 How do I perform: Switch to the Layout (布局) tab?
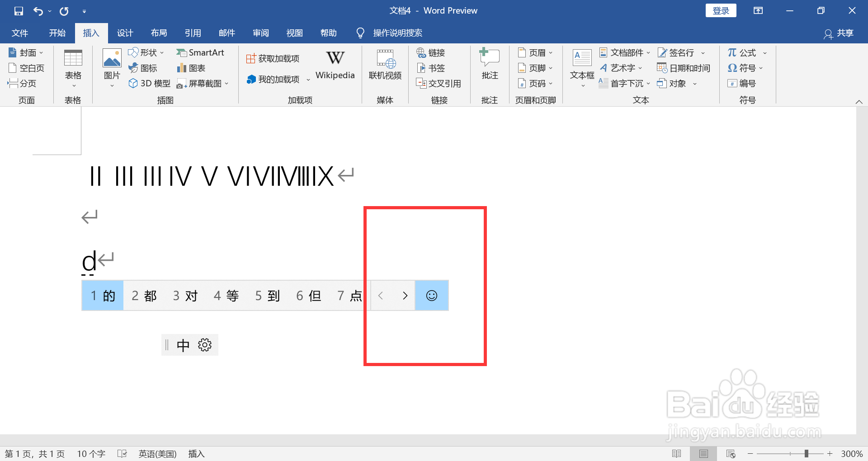click(159, 33)
